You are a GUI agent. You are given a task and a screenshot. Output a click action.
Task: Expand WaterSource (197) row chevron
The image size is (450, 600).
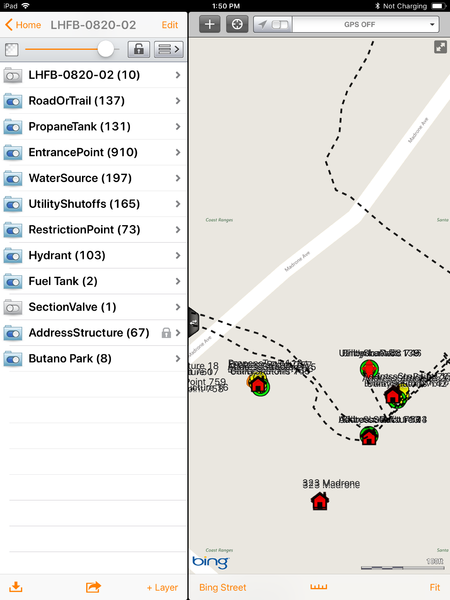click(178, 178)
